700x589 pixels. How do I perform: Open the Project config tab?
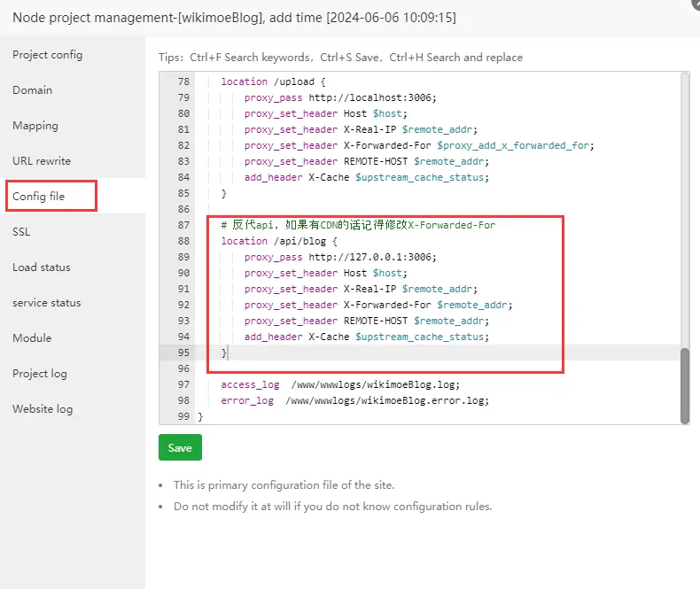pos(48,55)
